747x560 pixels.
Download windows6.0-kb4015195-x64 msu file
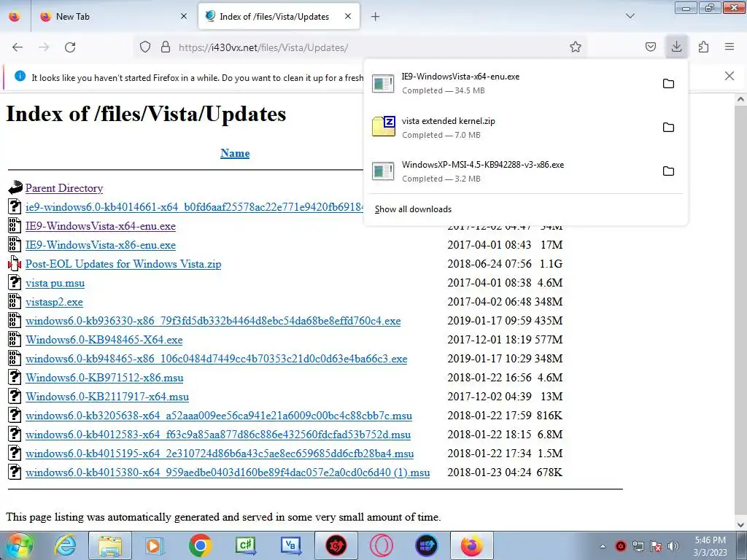tap(220, 454)
